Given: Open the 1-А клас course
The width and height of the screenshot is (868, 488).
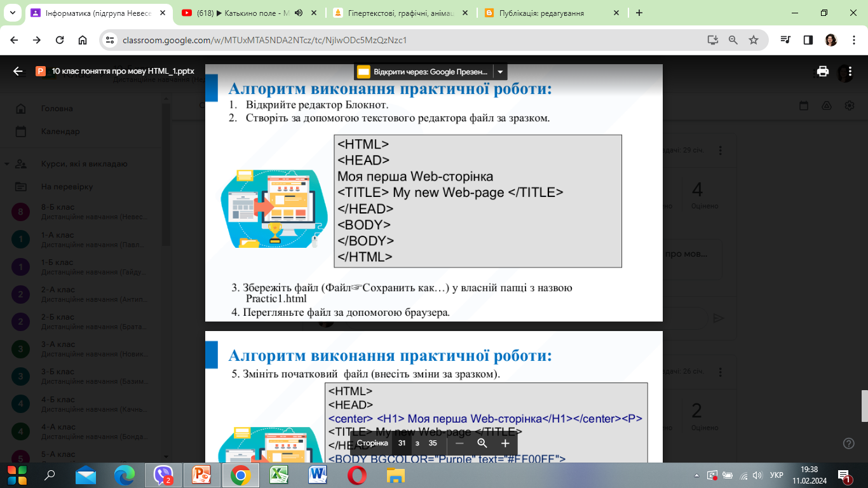Looking at the screenshot, I should [83, 240].
